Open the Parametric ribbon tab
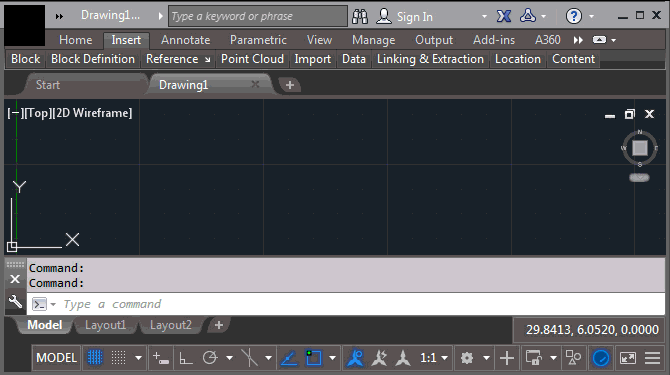Viewport: 670px width, 375px height. (x=258, y=40)
